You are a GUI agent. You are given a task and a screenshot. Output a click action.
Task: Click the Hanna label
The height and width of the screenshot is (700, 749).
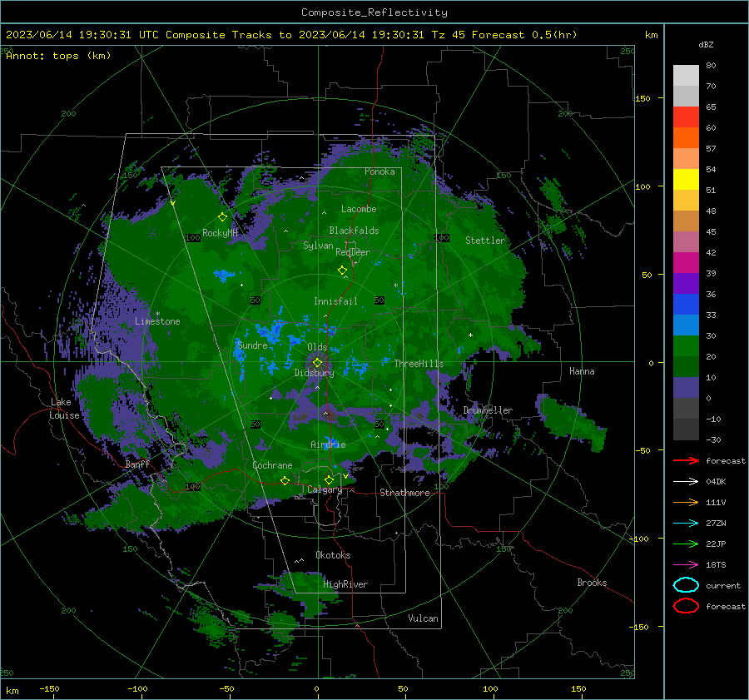pos(582,371)
